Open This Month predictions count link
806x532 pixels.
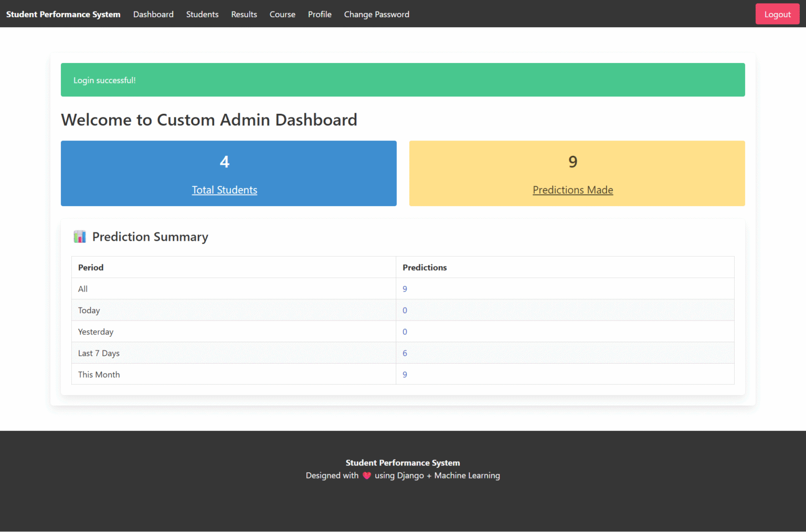(405, 375)
